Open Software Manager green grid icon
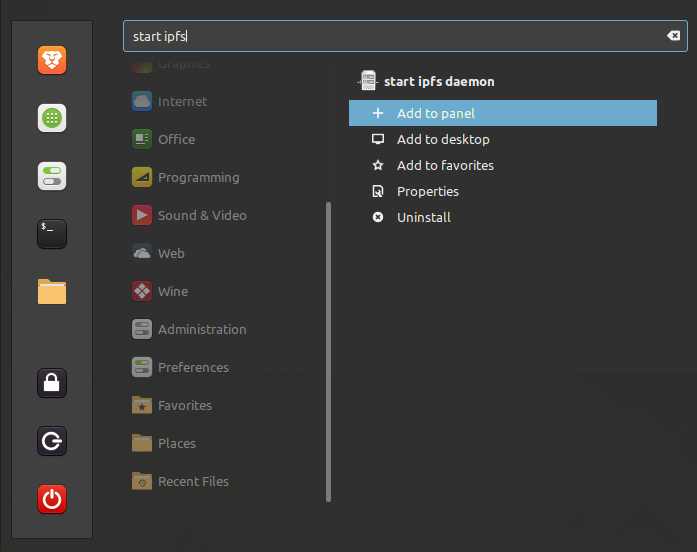 pos(52,118)
